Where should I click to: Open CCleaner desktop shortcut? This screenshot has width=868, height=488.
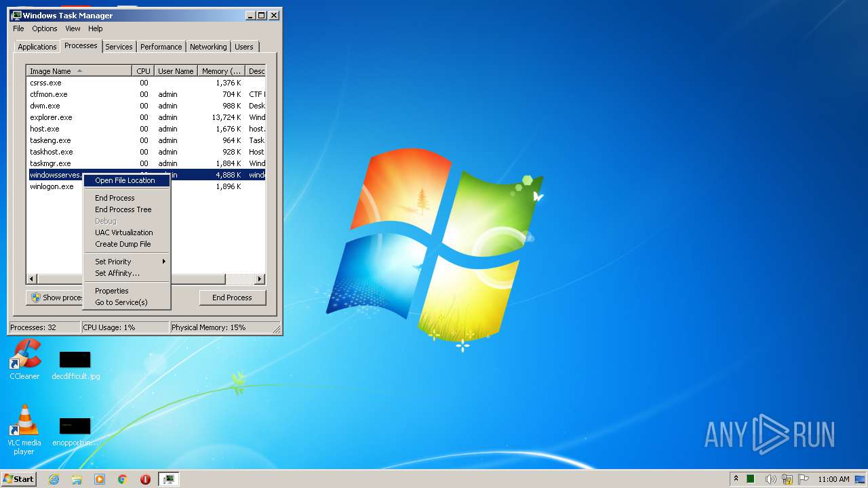[25, 359]
